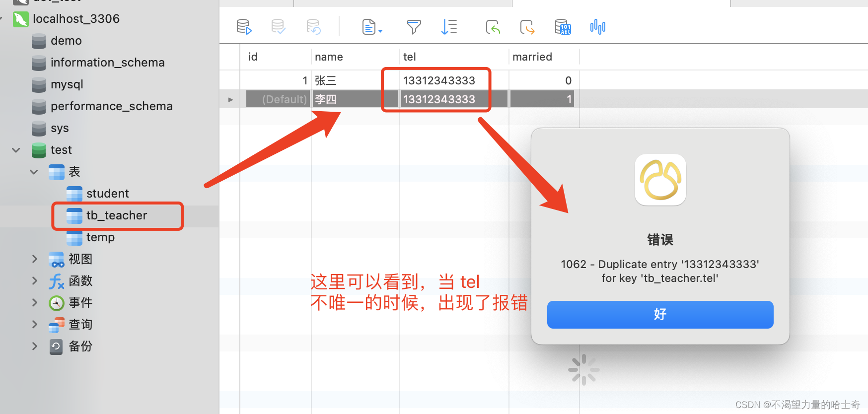The image size is (868, 414).
Task: Expand the 视图 views node
Action: 34,259
